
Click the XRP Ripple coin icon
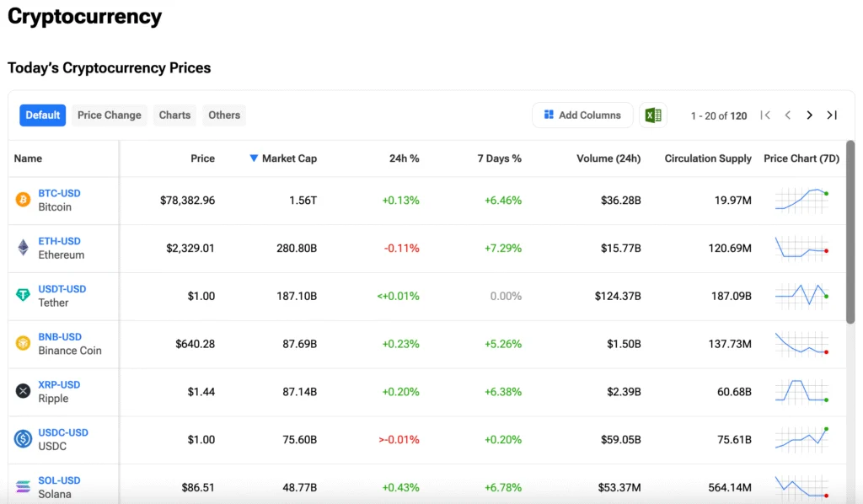[x=23, y=391]
